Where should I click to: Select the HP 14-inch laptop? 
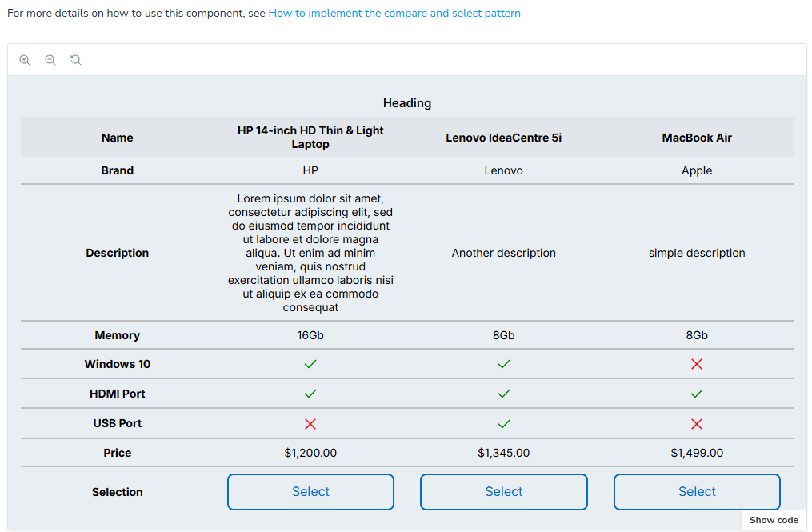coord(310,491)
